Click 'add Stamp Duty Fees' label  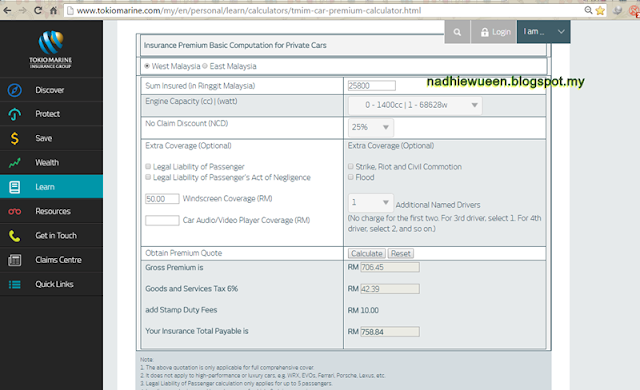click(181, 310)
